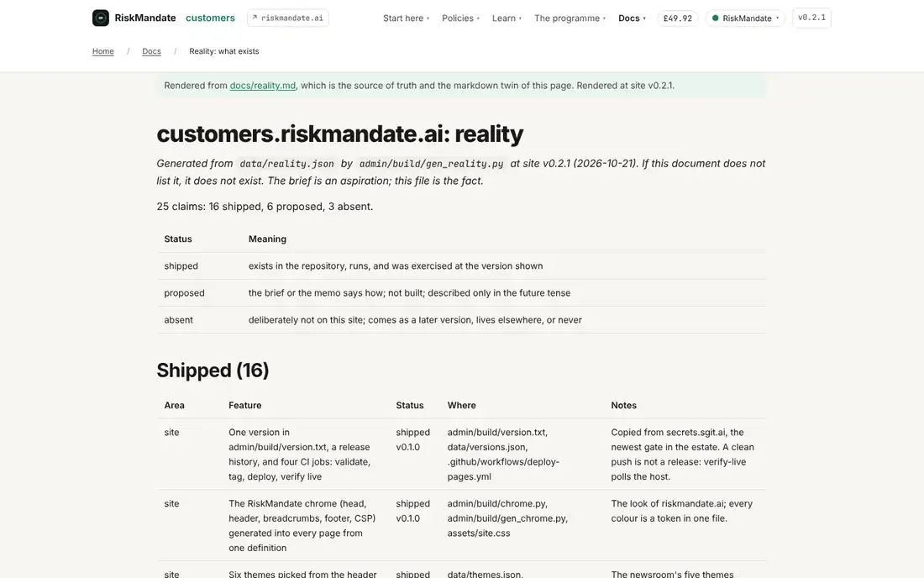
Task: Click the 'One version in admin/build/version.txt' feature cell
Action: pyautogui.click(x=300, y=455)
